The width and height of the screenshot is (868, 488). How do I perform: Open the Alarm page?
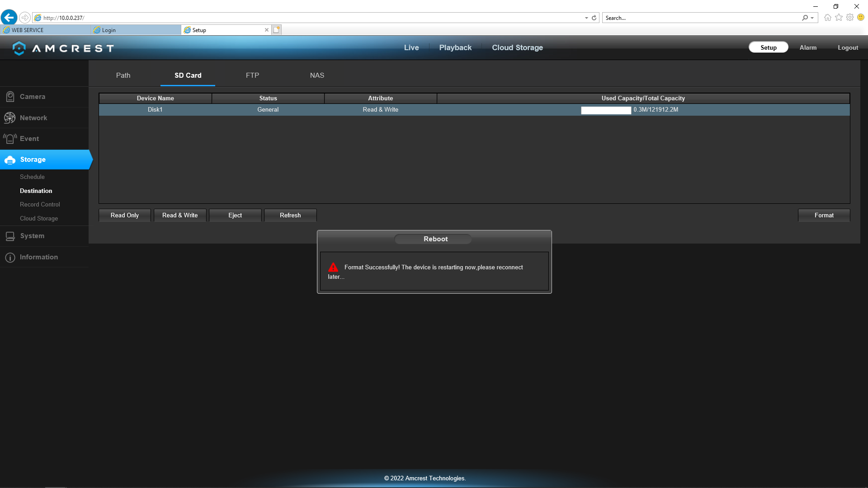click(x=808, y=47)
